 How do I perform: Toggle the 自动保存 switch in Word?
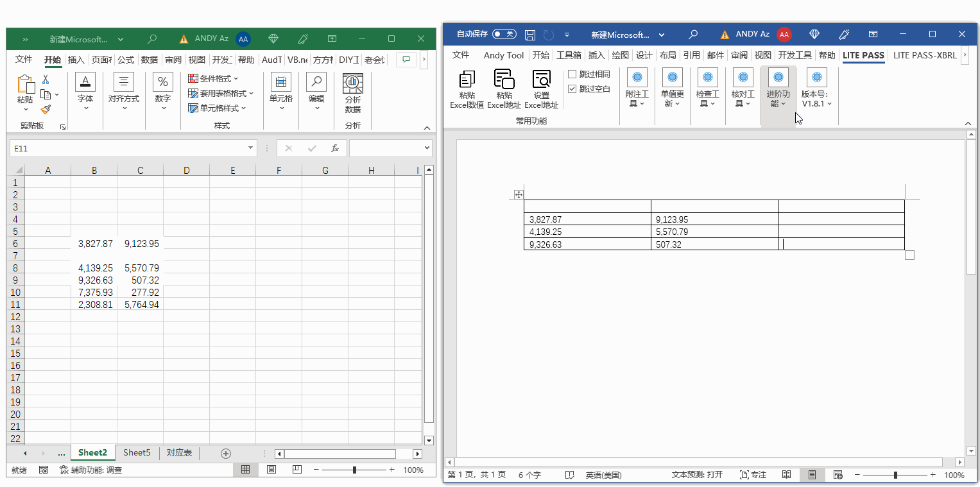pyautogui.click(x=504, y=34)
